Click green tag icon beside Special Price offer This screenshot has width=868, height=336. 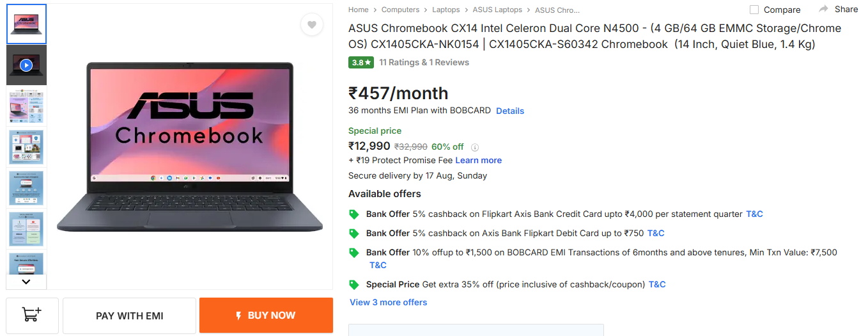coord(354,285)
